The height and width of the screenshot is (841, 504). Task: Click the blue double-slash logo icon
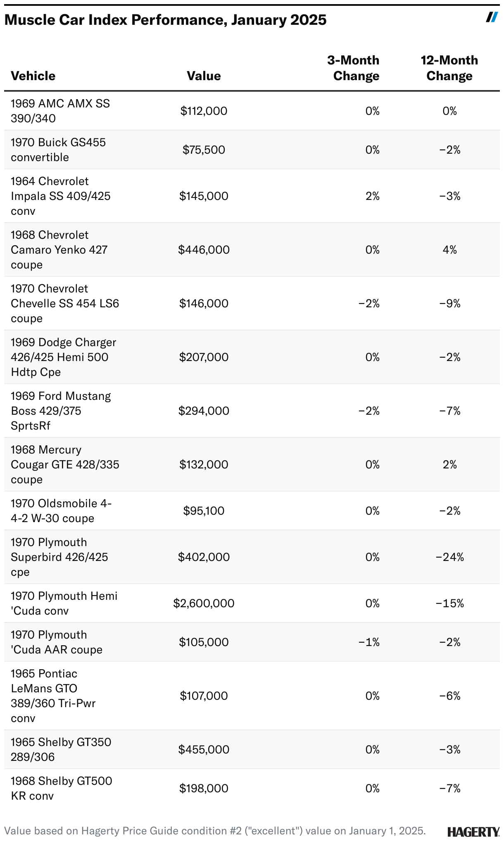coord(492,17)
